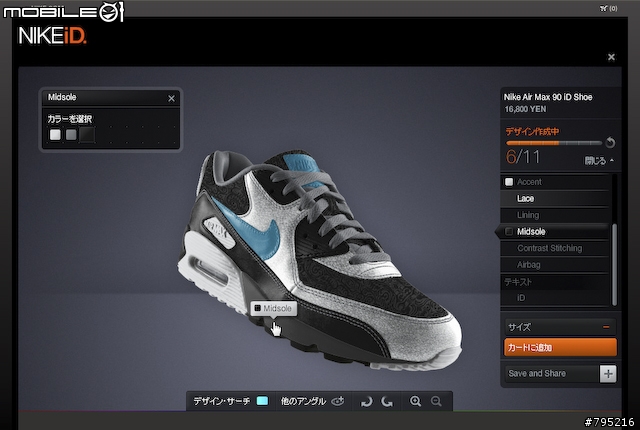This screenshot has height=430, width=640.
Task: Click the 360 angle view icon
Action: (x=338, y=401)
